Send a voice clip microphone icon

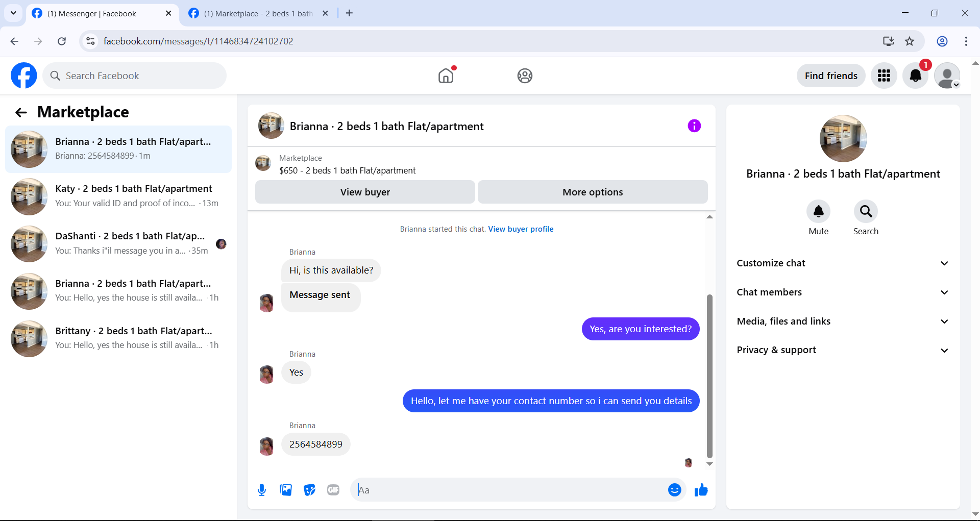click(262, 490)
